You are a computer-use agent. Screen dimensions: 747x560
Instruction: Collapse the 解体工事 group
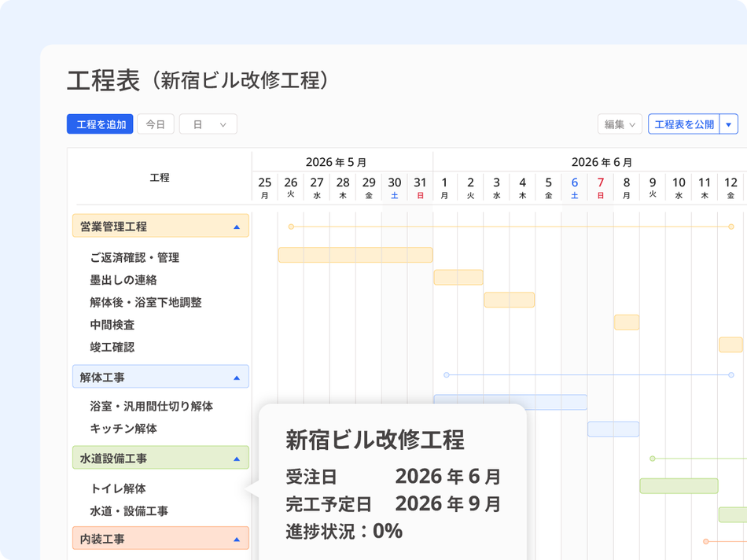coord(237,378)
